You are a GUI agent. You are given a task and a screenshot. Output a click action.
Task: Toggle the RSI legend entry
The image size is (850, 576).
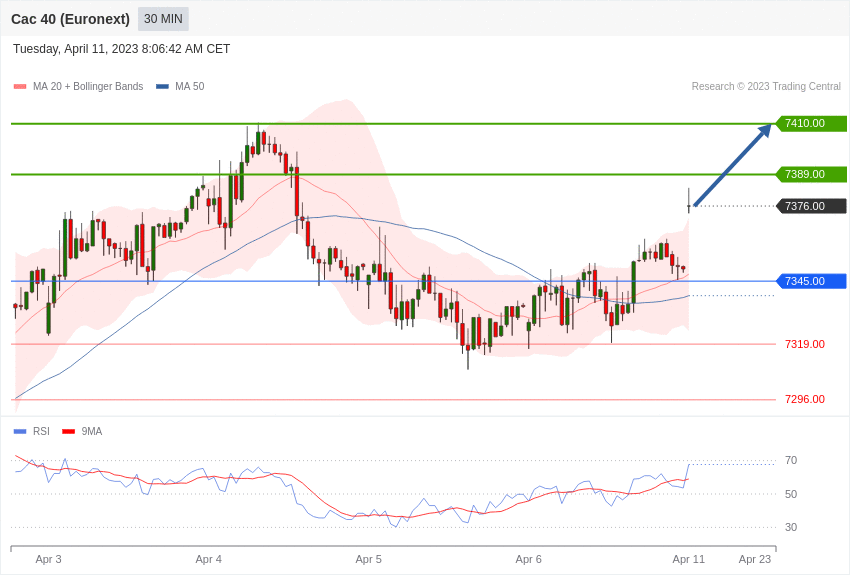pyautogui.click(x=31, y=431)
